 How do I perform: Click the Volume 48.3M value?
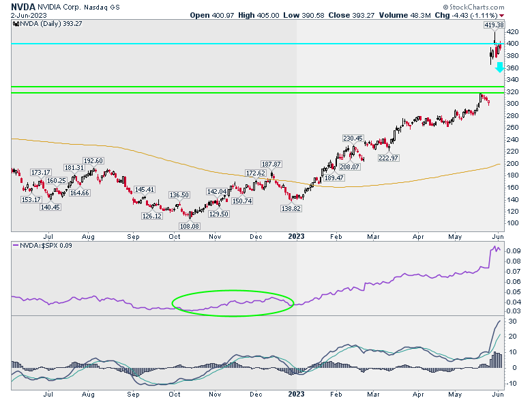click(x=404, y=15)
